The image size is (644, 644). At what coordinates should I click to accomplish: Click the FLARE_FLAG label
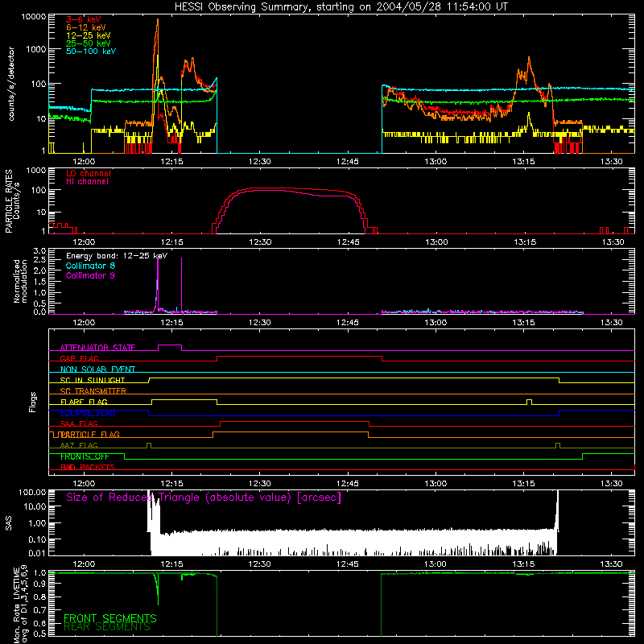pyautogui.click(x=84, y=402)
